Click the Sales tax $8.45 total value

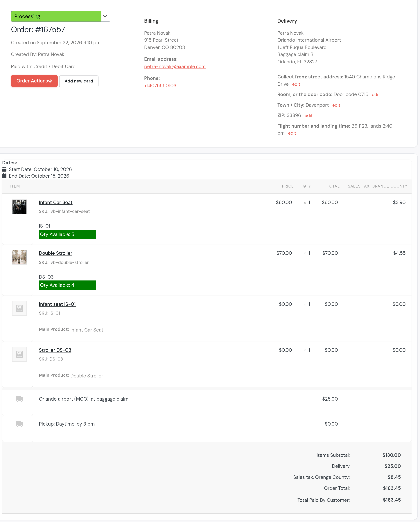pyautogui.click(x=394, y=477)
